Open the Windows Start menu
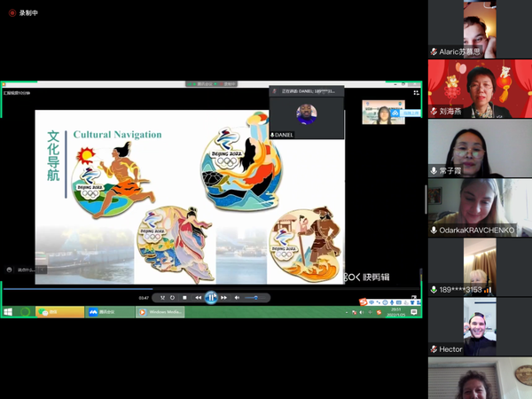Image resolution: width=532 pixels, height=399 pixels. [x=8, y=312]
